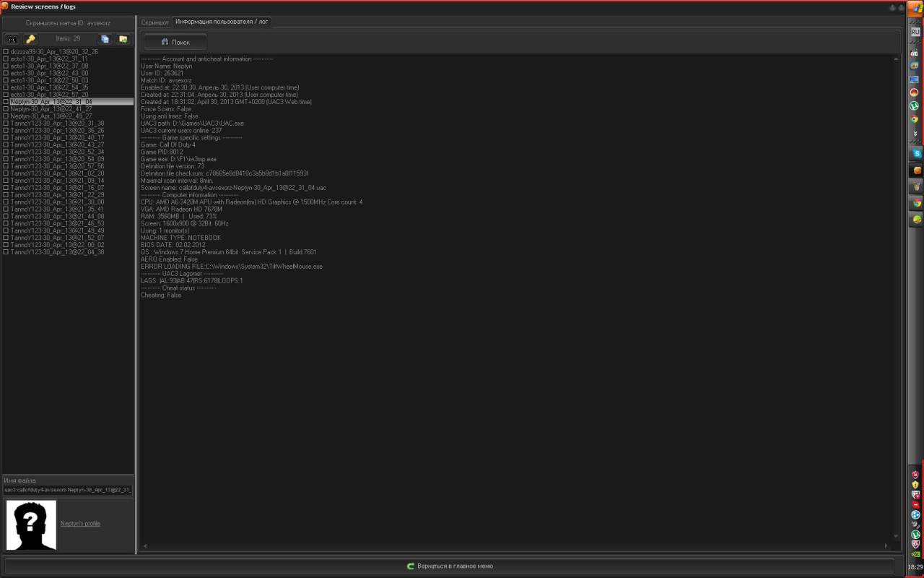Select entry TannoY123-30_Apr_13@22_00_02

point(57,245)
